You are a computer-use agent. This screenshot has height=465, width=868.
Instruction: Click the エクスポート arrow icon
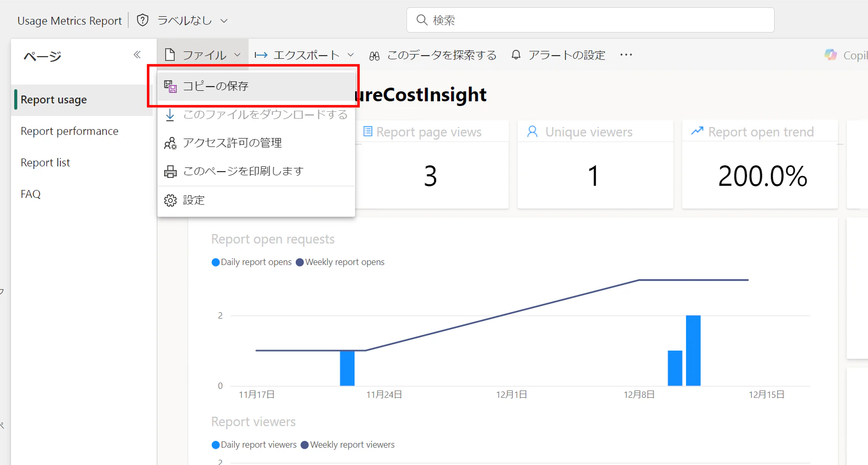pyautogui.click(x=261, y=55)
